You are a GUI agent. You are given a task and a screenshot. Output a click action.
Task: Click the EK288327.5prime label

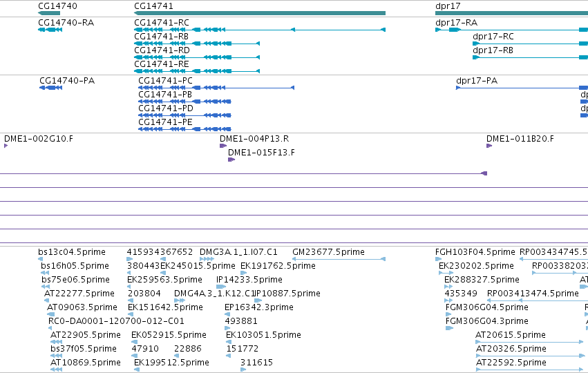(482, 280)
